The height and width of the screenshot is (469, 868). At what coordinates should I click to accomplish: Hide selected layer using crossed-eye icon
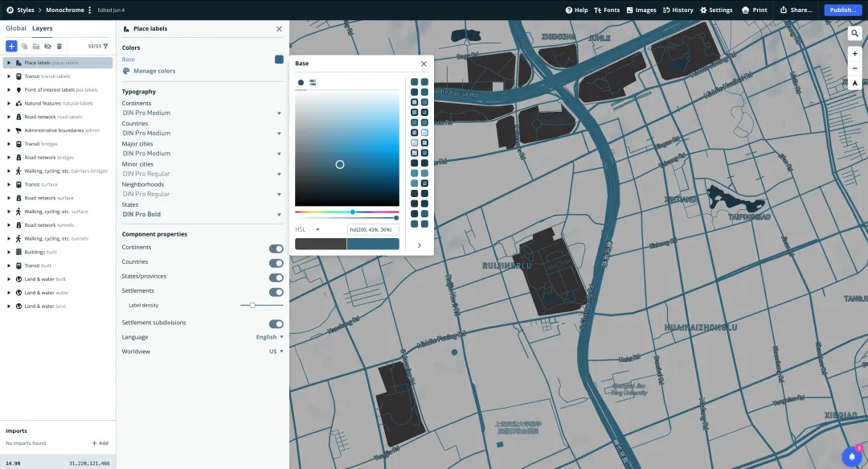(47, 47)
